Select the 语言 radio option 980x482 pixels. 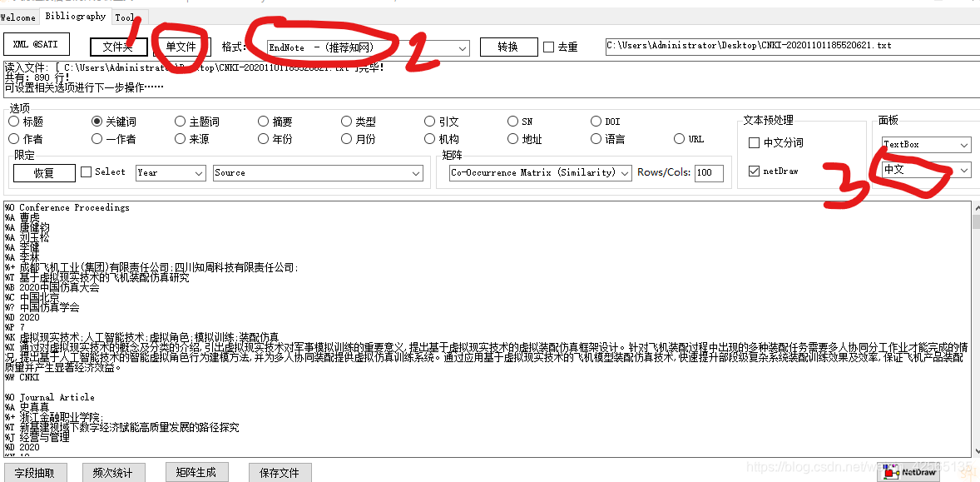596,139
